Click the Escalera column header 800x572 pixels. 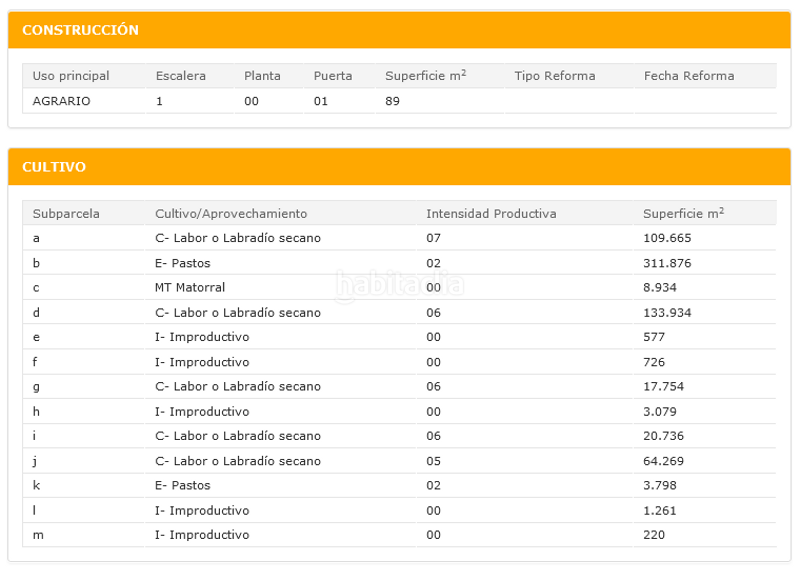[181, 76]
